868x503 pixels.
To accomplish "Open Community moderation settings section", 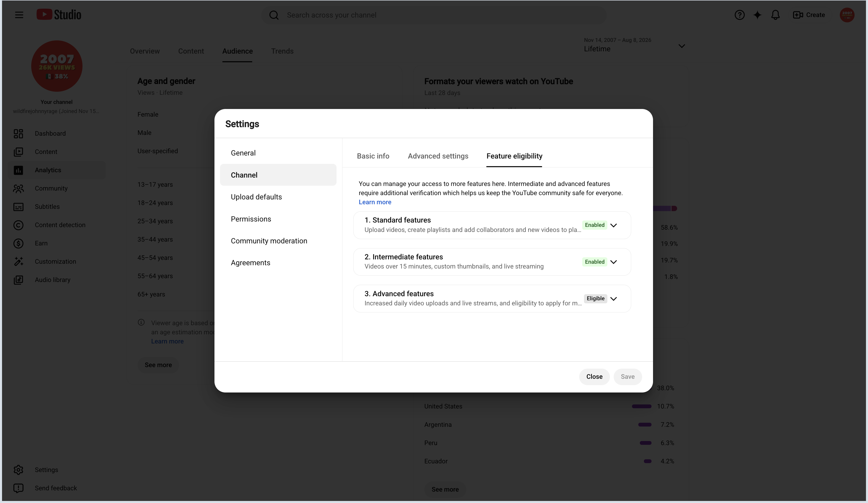I will pyautogui.click(x=278, y=241).
